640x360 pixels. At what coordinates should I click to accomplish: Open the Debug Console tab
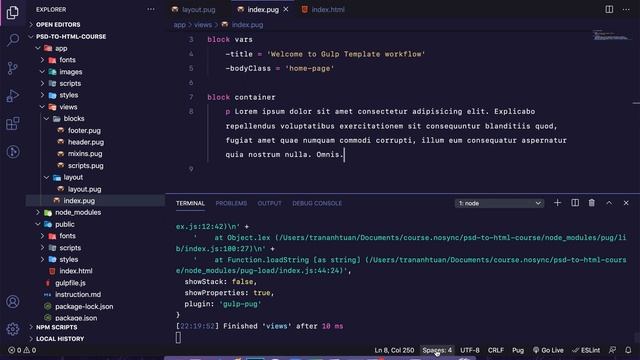pyautogui.click(x=317, y=203)
